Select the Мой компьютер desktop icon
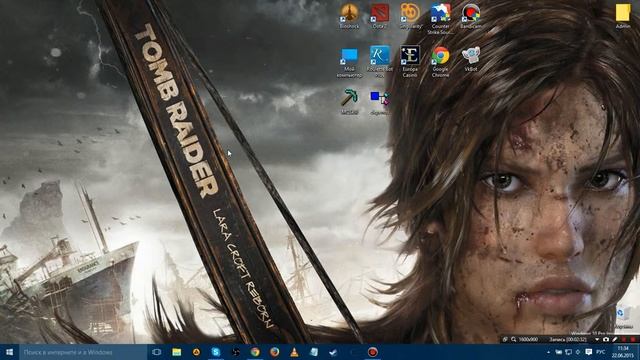The image size is (640, 360). pos(349,62)
